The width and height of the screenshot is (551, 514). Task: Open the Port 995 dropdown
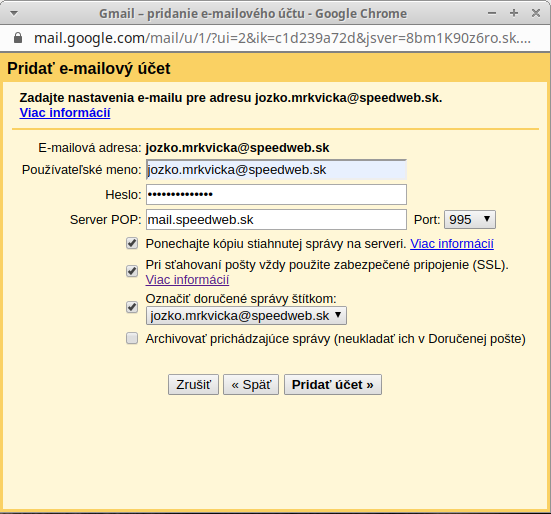tap(470, 220)
